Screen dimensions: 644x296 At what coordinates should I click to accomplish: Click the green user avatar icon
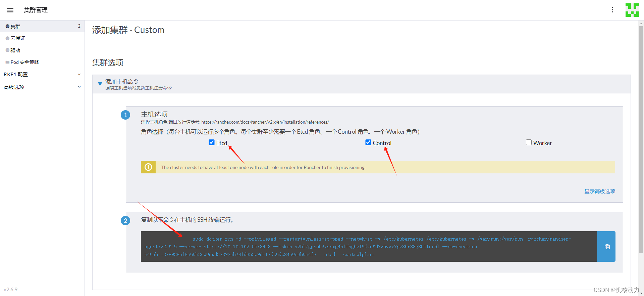632,10
